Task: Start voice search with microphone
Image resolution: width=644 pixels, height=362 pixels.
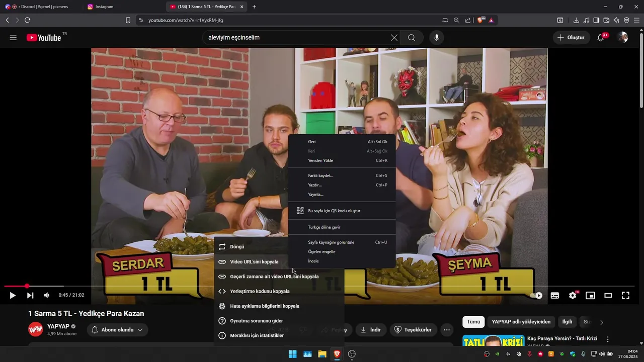Action: (x=437, y=38)
